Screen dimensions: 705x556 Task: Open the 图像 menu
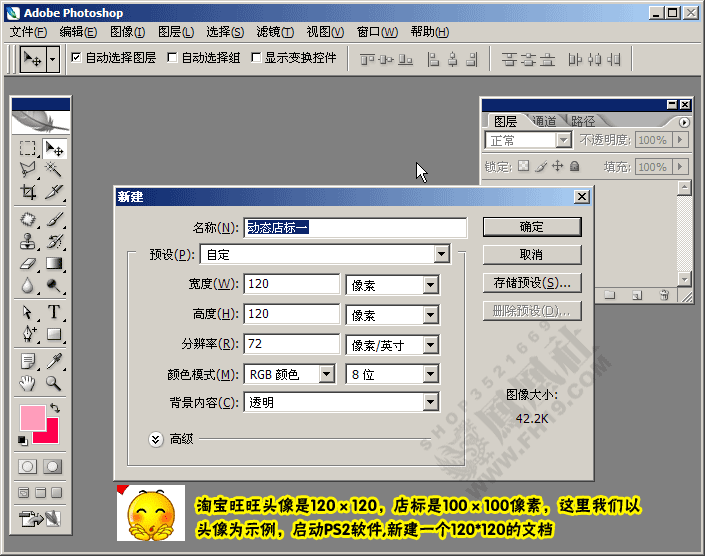pos(128,32)
